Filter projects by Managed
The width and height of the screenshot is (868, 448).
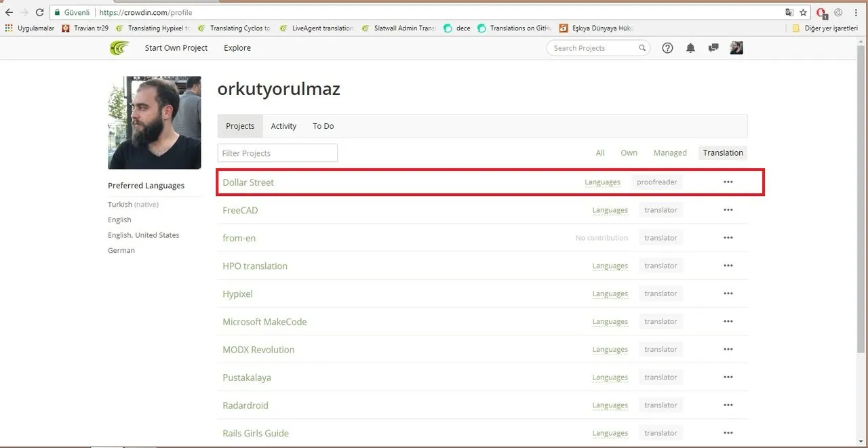[670, 153]
